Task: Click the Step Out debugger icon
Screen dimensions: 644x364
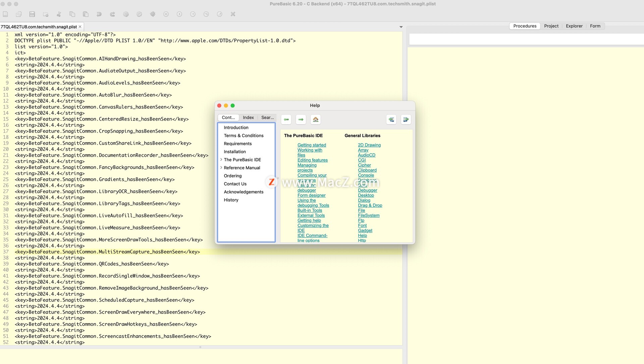Action: (220, 14)
